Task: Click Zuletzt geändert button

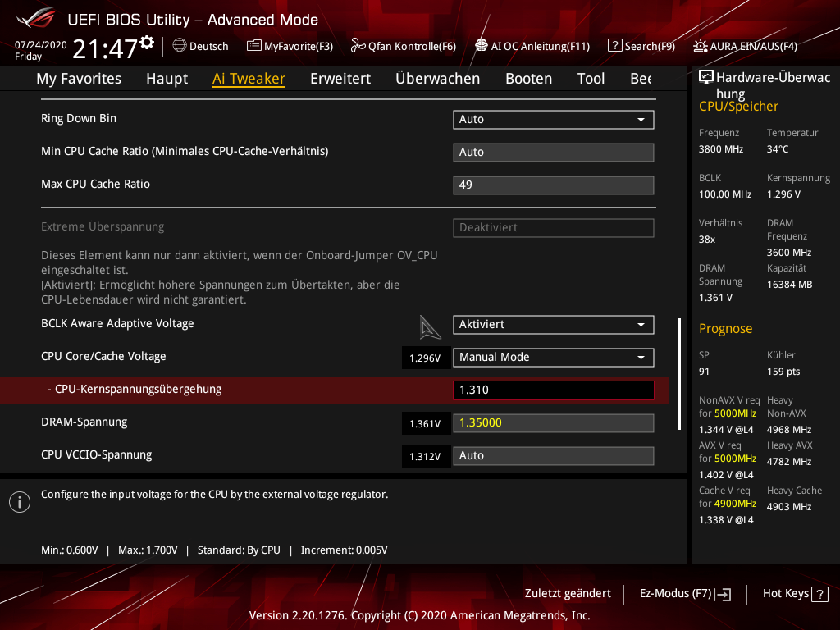Action: point(568,594)
